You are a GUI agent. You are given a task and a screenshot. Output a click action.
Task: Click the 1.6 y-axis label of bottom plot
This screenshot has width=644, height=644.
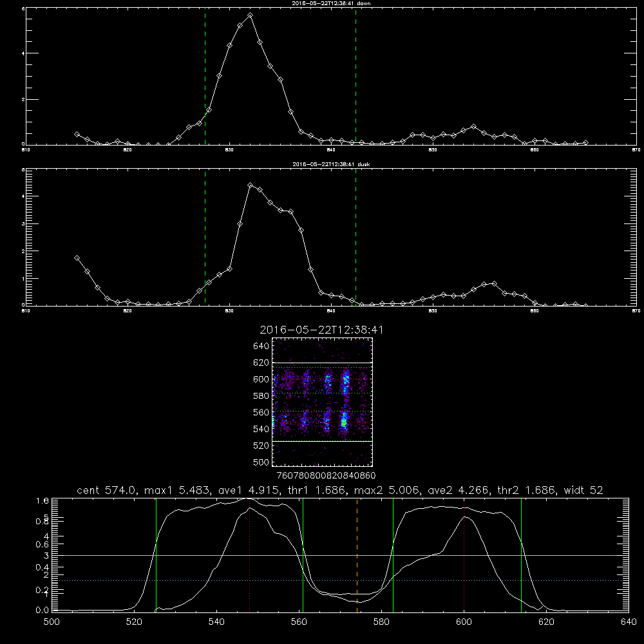click(43, 500)
